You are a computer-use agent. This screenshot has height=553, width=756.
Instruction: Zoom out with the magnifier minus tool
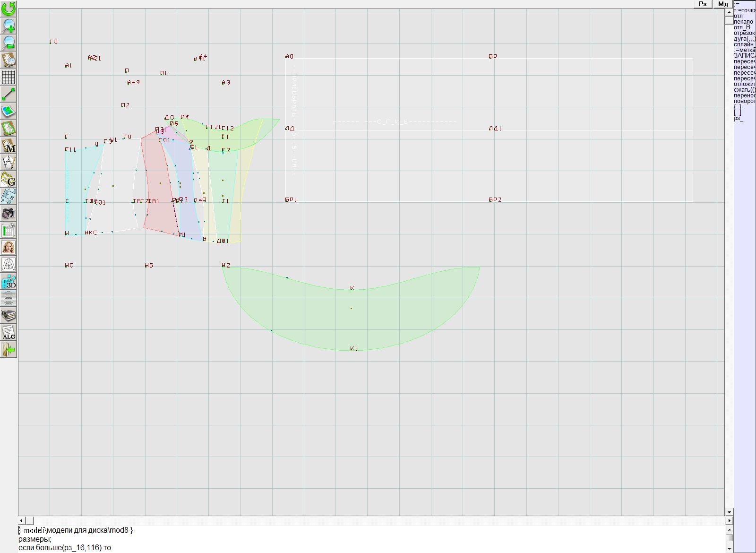tap(9, 43)
